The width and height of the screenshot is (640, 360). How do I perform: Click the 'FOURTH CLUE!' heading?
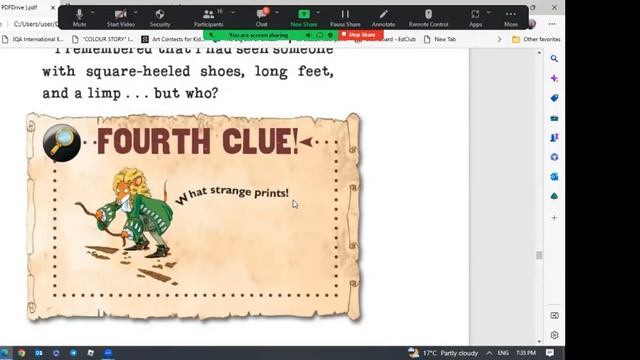pyautogui.click(x=198, y=141)
